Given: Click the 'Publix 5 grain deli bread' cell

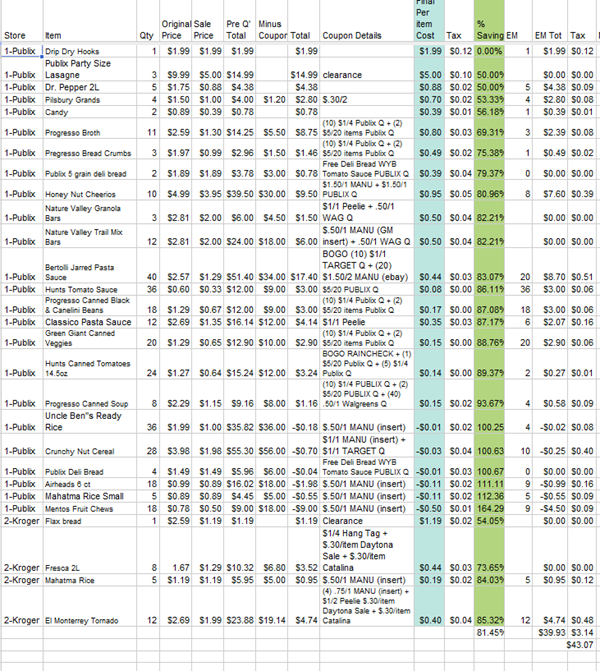Looking at the screenshot, I should [x=89, y=169].
